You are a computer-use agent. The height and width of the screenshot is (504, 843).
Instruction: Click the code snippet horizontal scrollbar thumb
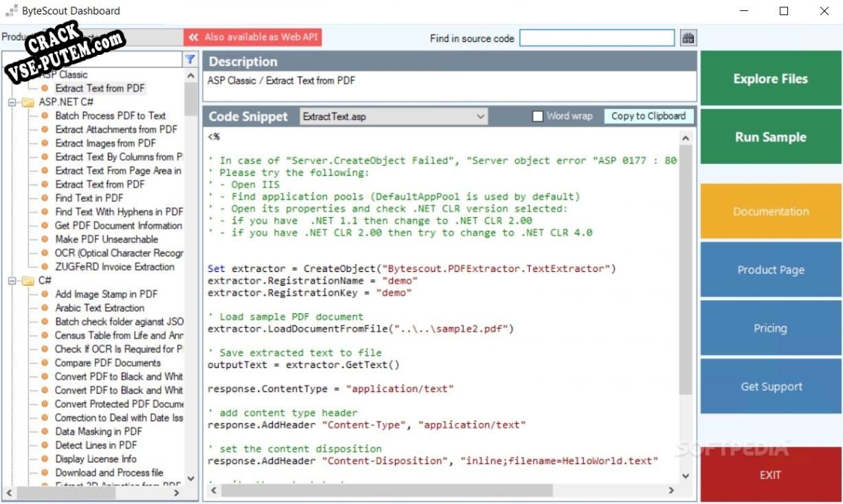pos(387,490)
